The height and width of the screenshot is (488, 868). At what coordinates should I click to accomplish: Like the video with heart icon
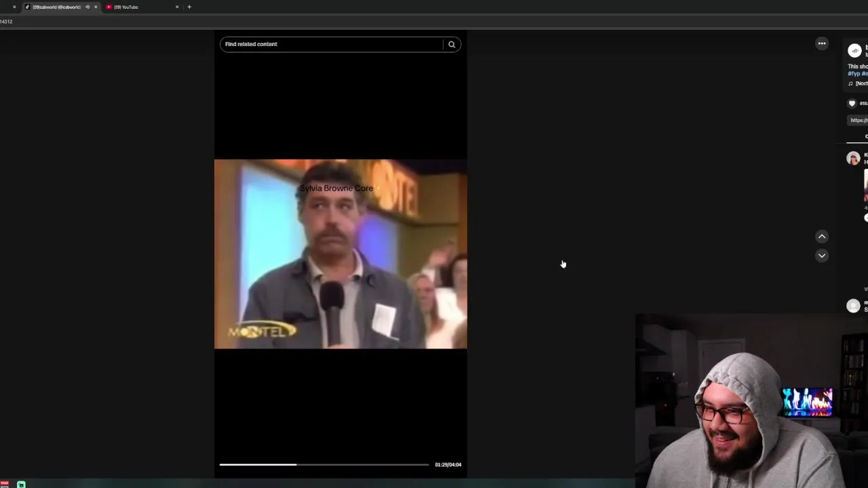pyautogui.click(x=852, y=104)
